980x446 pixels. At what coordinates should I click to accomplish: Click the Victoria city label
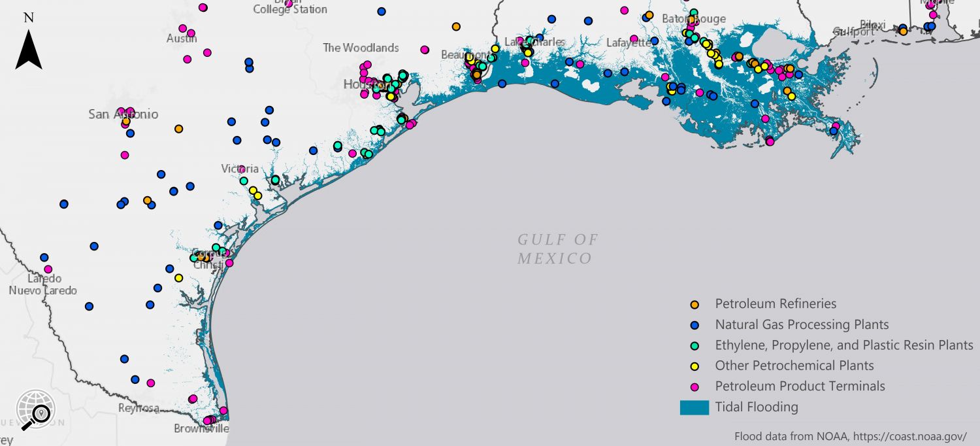[x=240, y=169]
